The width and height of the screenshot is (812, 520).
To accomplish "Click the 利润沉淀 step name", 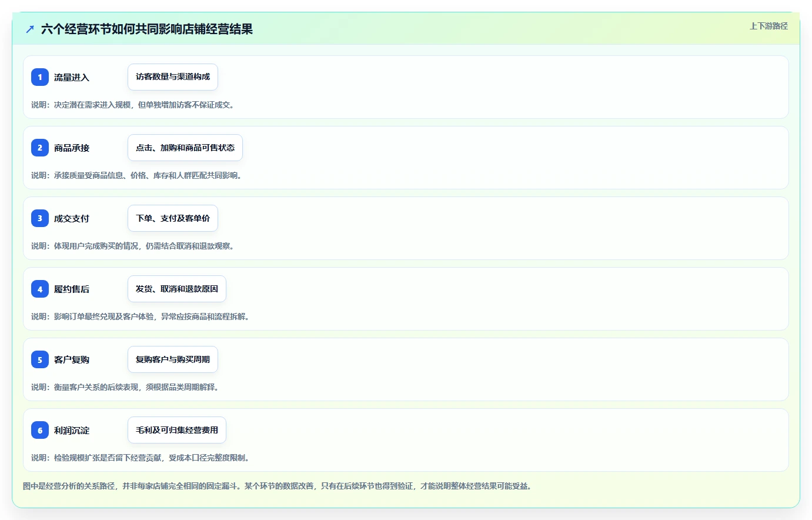I will click(72, 430).
